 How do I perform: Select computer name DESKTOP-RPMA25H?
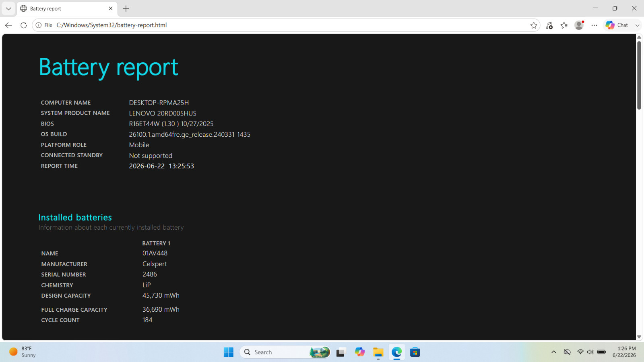coord(159,103)
